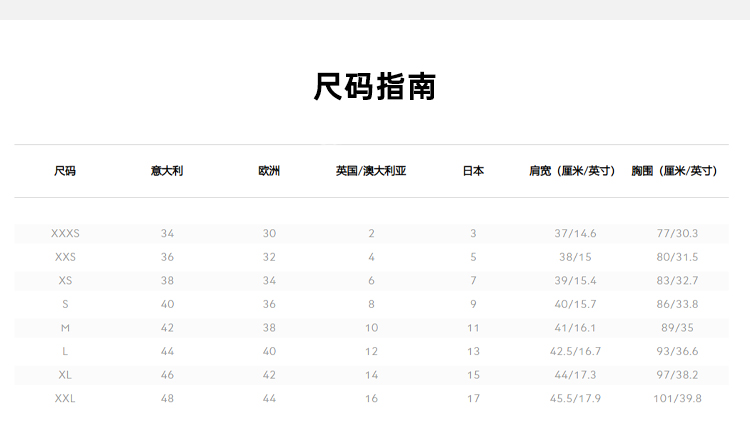Click shoulder width value 37/14.6
The image size is (750, 446).
click(575, 234)
